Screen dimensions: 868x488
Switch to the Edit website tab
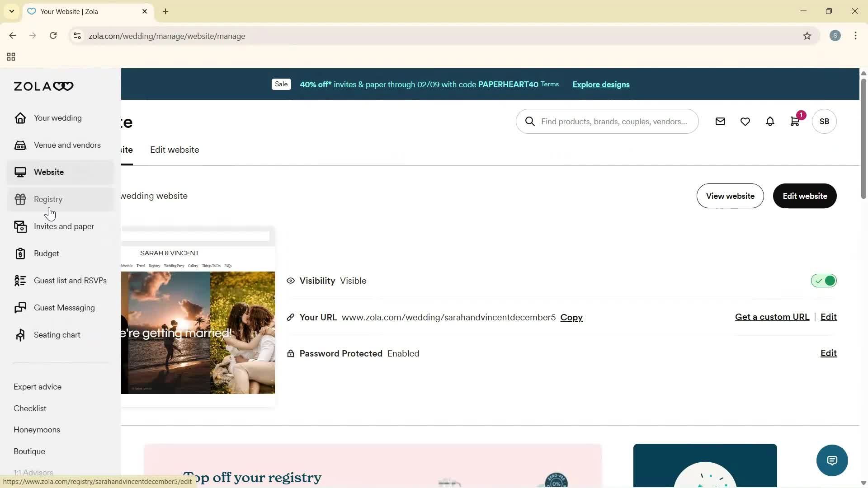pyautogui.click(x=175, y=150)
